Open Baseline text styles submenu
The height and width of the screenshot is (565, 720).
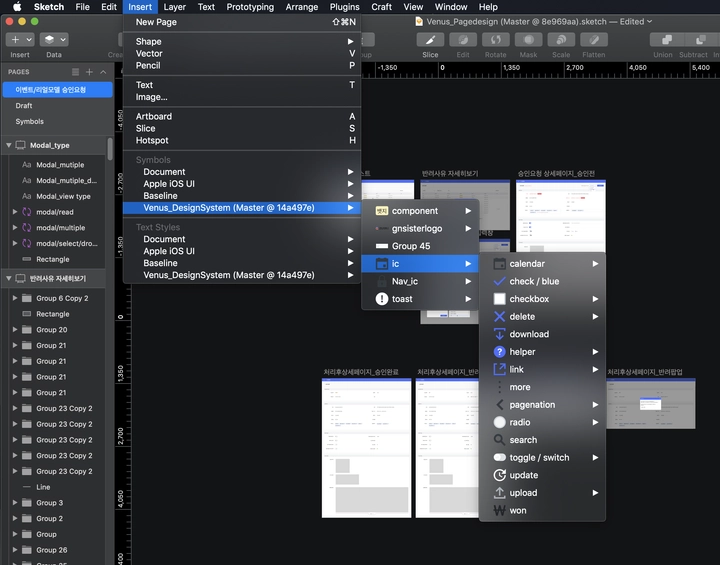click(242, 263)
